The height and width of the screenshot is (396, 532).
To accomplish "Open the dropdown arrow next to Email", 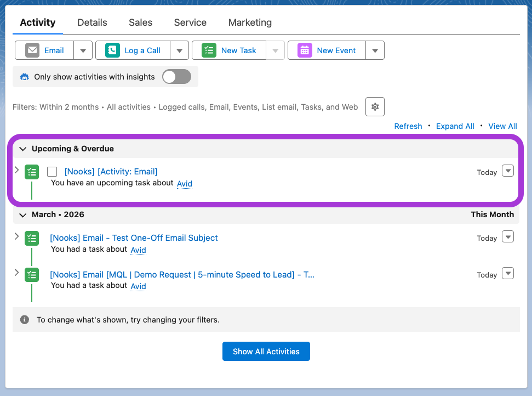I will coord(83,50).
